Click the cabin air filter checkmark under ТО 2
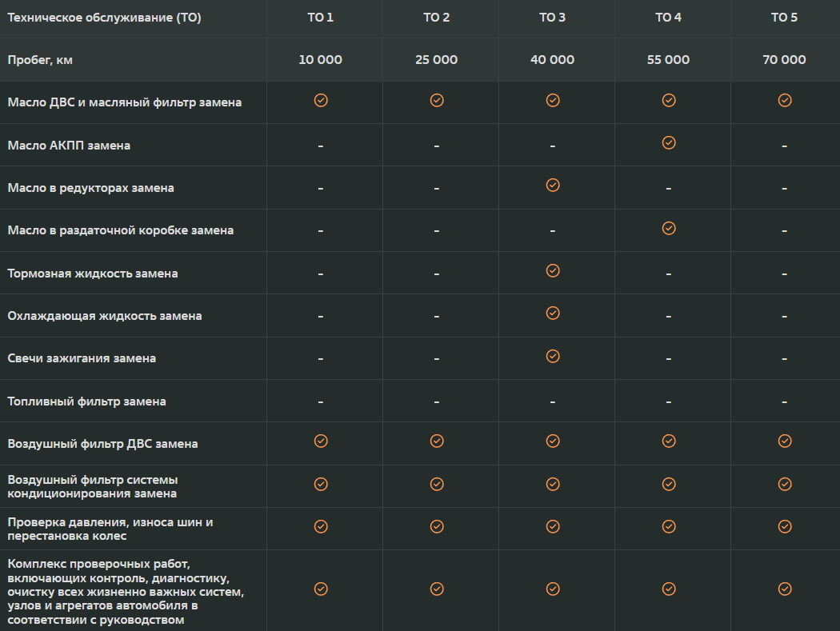Screen dimensions: 840x631 point(437,484)
